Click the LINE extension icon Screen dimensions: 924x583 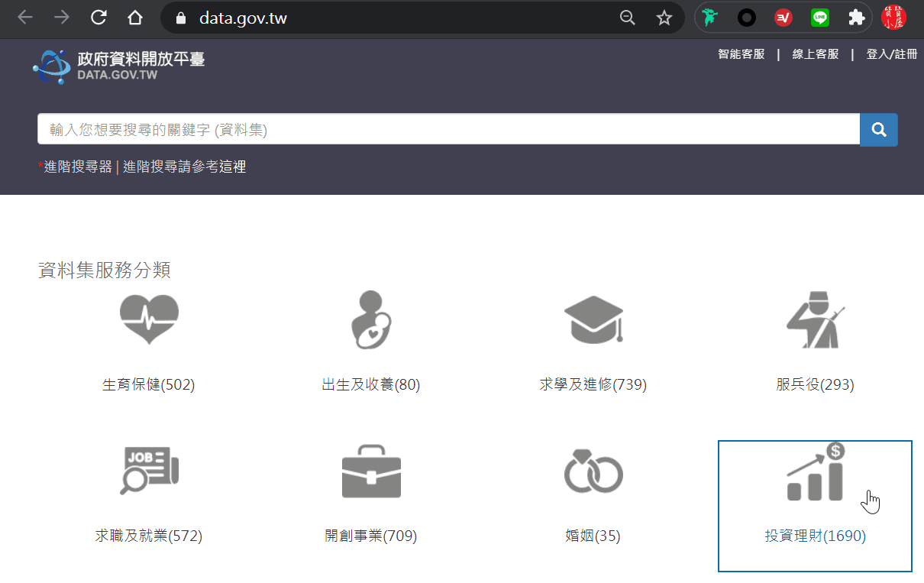820,18
